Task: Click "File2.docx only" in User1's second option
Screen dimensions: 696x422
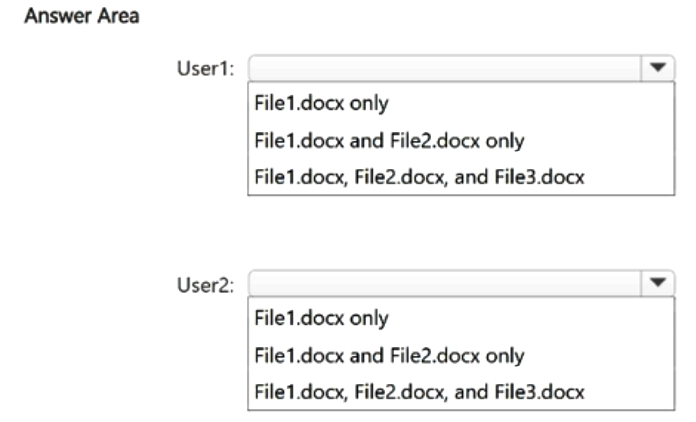Action: (x=457, y=141)
